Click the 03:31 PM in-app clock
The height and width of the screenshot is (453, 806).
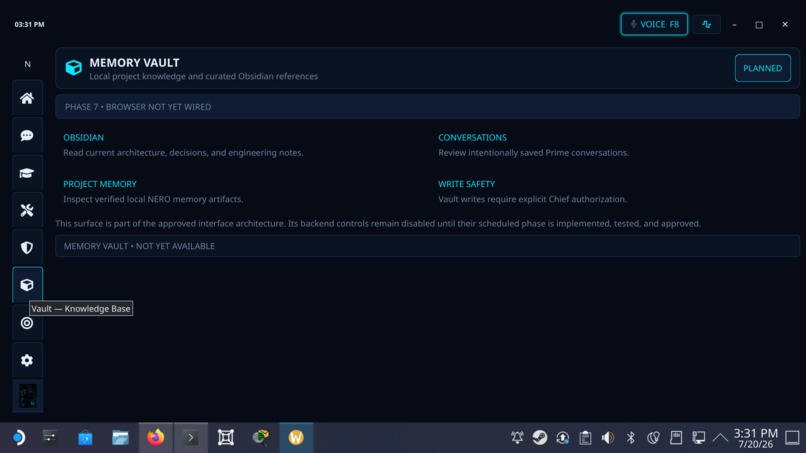coord(29,24)
